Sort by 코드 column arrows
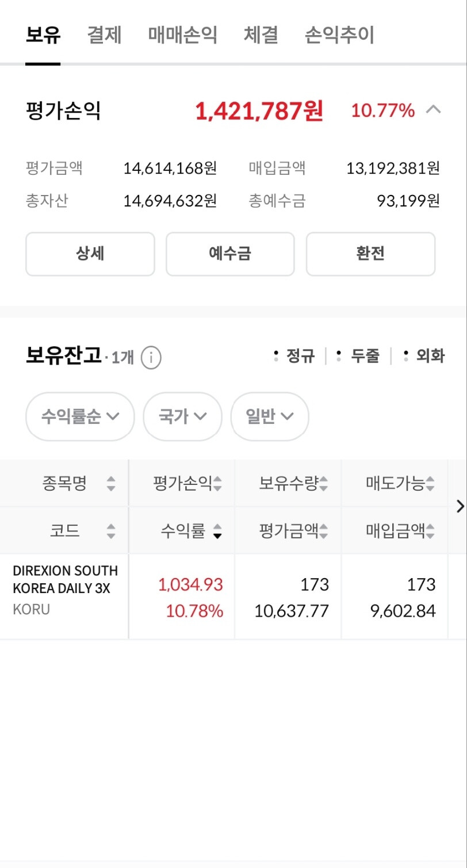This screenshot has width=467, height=868. click(111, 531)
